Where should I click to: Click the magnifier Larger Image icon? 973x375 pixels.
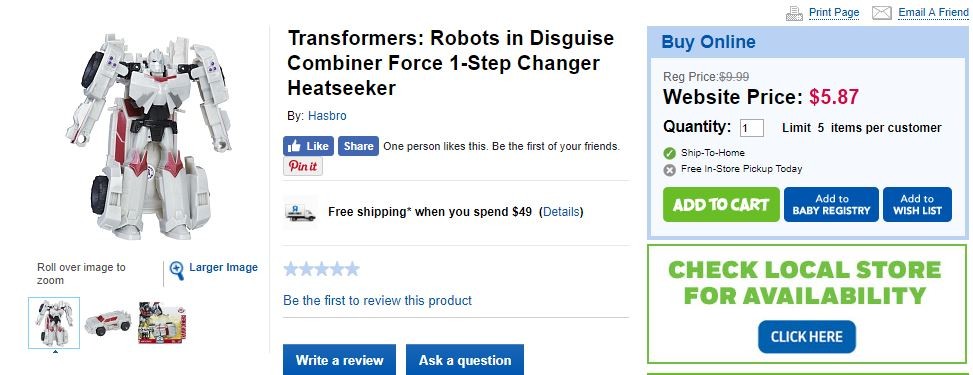(177, 270)
